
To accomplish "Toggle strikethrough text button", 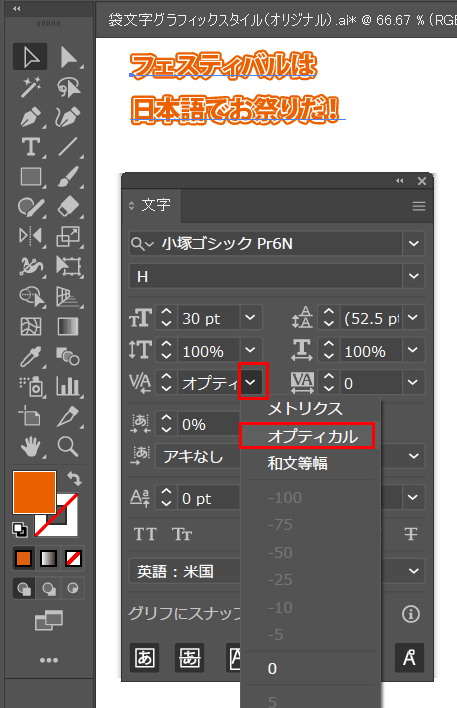I will coord(410,534).
